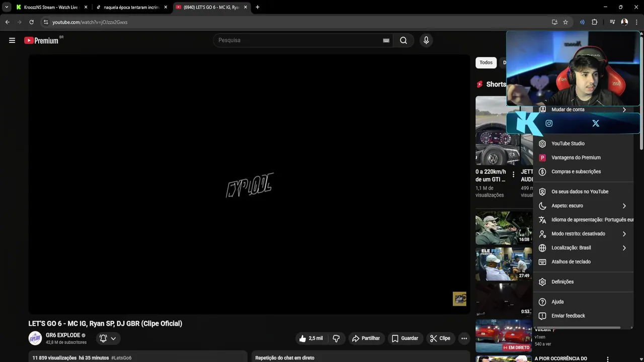This screenshot has width=644, height=362.
Task: Select Vantagens do Premium menu item
Action: click(583, 157)
